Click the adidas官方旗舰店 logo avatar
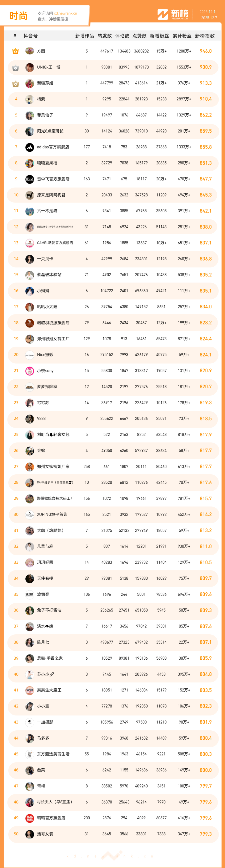Viewport: 225px width, 868px height. [30, 147]
